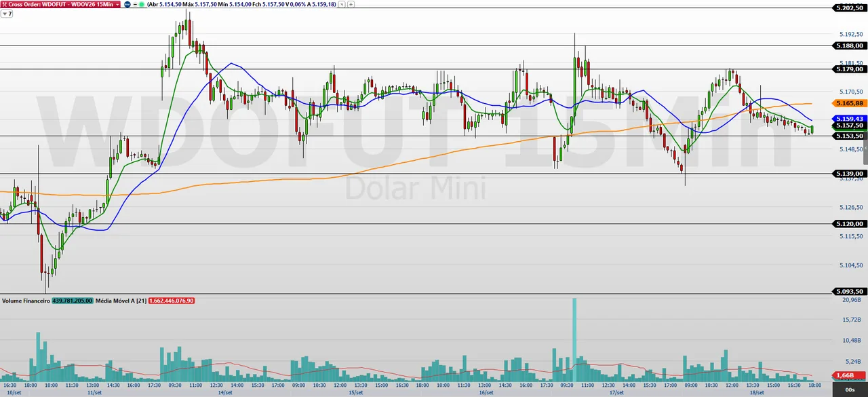Click the Volume Financeiro indicator label
The image size is (868, 397).
coord(26,300)
